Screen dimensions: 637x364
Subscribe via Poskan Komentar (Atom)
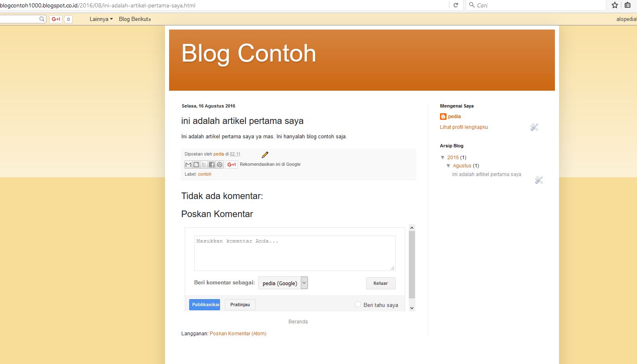tap(238, 333)
